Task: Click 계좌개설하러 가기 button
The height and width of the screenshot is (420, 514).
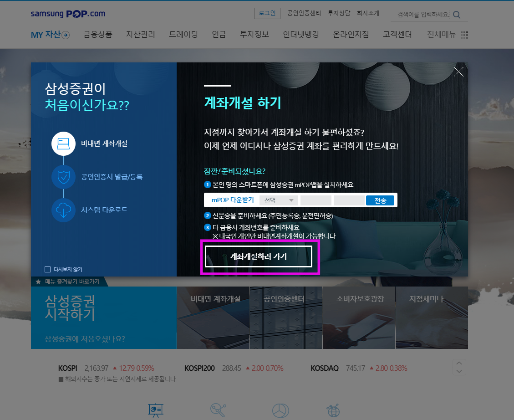Action: point(259,256)
